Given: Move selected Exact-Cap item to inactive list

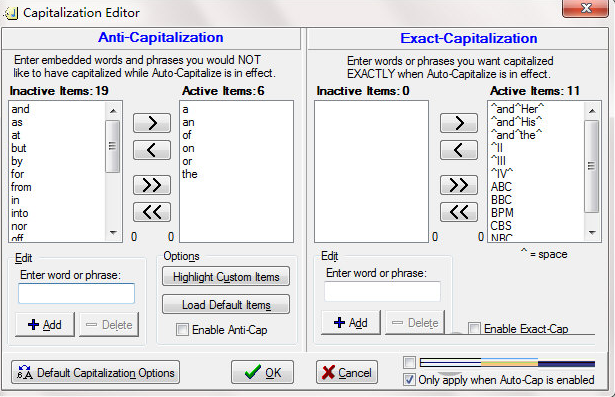Looking at the screenshot, I should tap(459, 150).
